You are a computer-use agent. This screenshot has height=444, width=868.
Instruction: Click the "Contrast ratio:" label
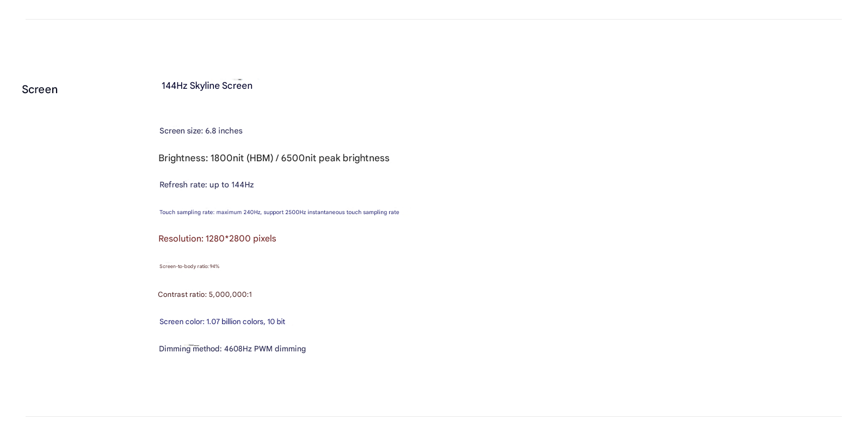pos(182,295)
